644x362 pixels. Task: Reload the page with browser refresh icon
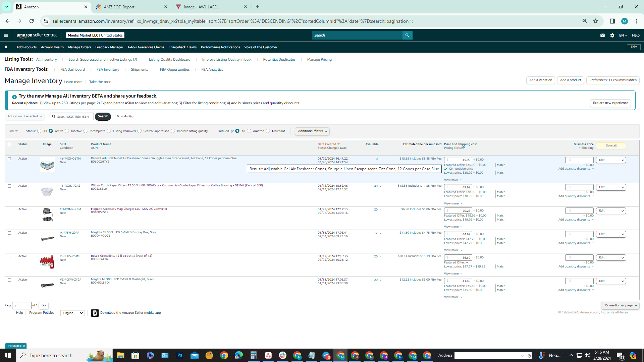(32, 21)
